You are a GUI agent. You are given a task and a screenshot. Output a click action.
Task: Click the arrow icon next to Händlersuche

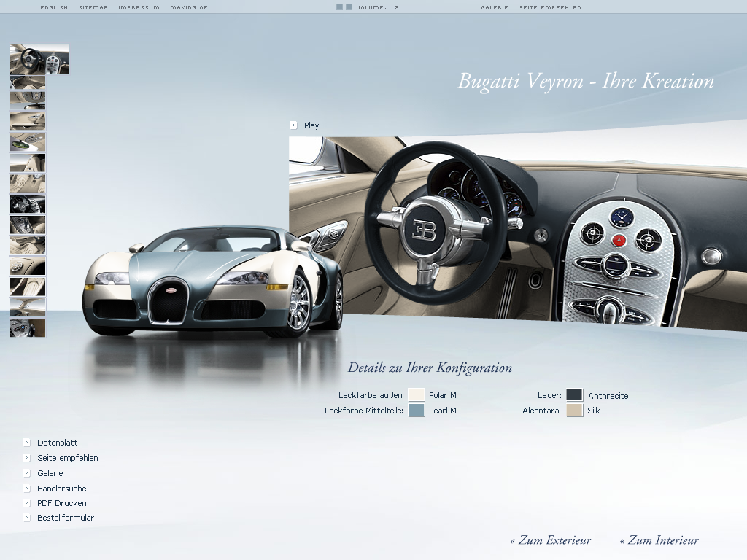tap(26, 489)
